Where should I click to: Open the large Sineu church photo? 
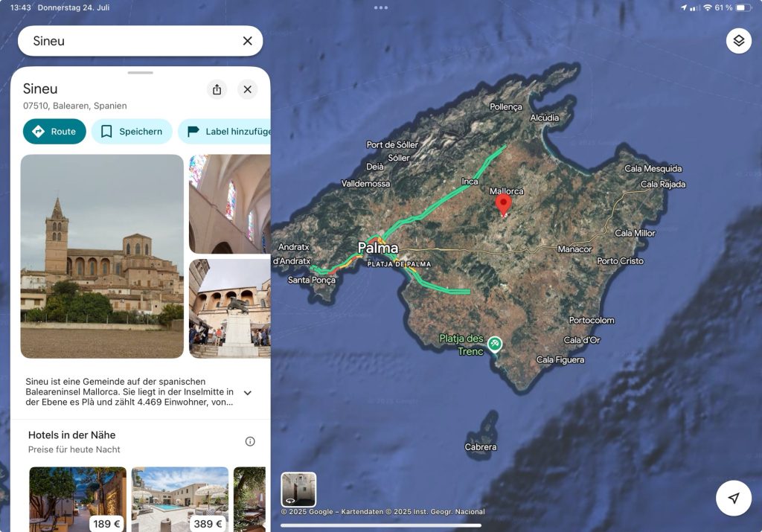[x=102, y=256]
